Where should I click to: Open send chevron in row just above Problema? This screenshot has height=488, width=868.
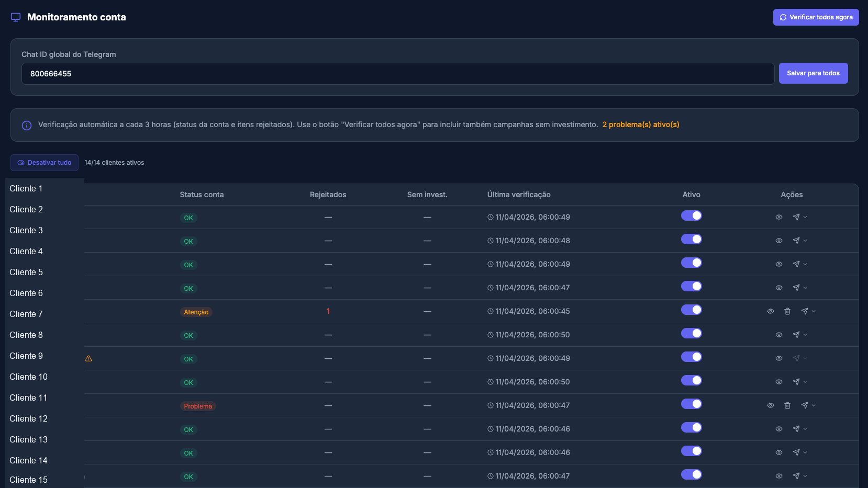[805, 382]
